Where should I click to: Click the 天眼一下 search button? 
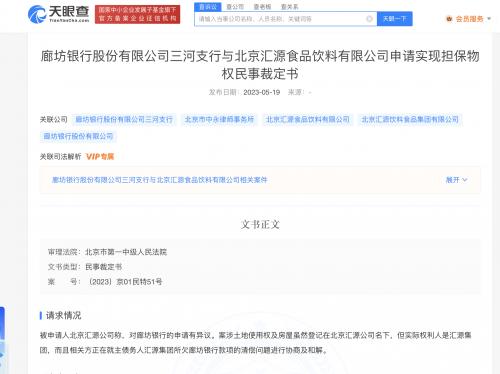395,19
